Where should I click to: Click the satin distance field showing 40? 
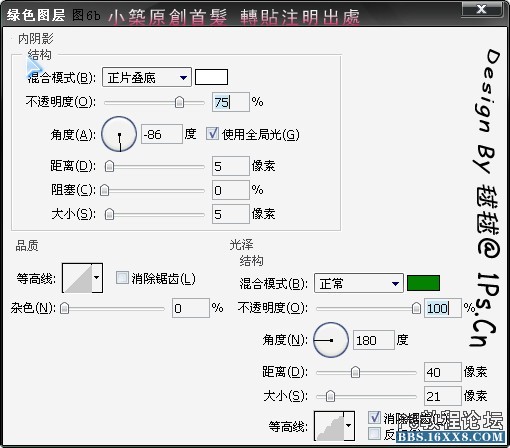443,372
